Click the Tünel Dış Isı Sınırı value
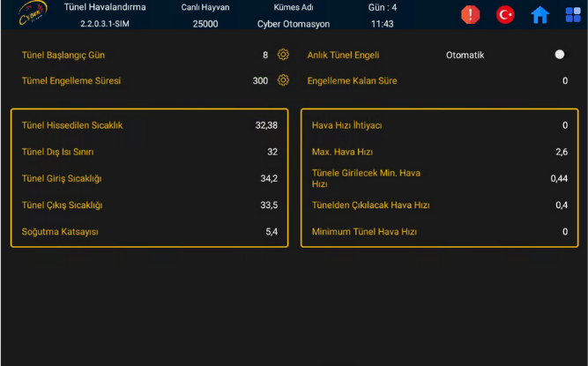588x366 pixels. click(272, 152)
